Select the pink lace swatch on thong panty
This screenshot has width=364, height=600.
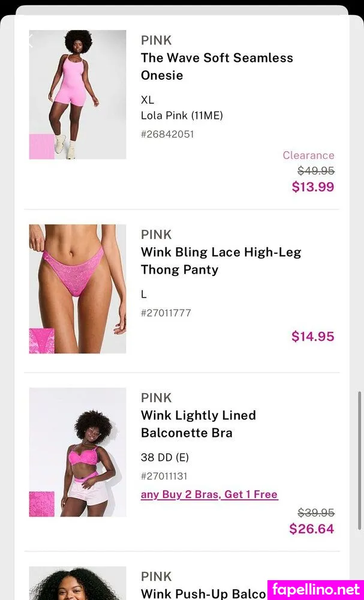coord(41,341)
